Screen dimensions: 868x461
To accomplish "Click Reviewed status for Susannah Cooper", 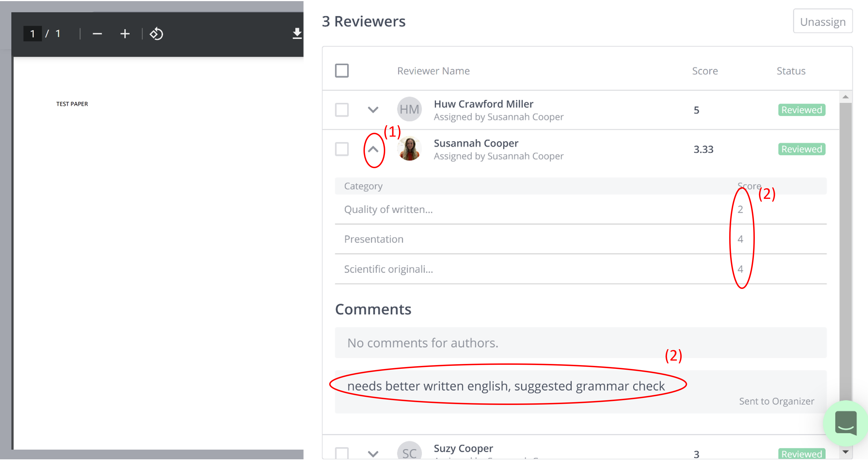I will [x=802, y=149].
